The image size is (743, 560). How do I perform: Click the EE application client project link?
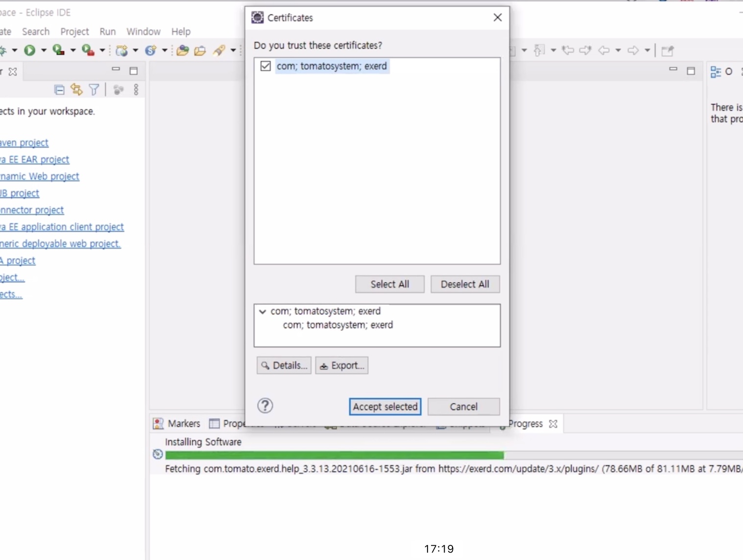tap(62, 226)
